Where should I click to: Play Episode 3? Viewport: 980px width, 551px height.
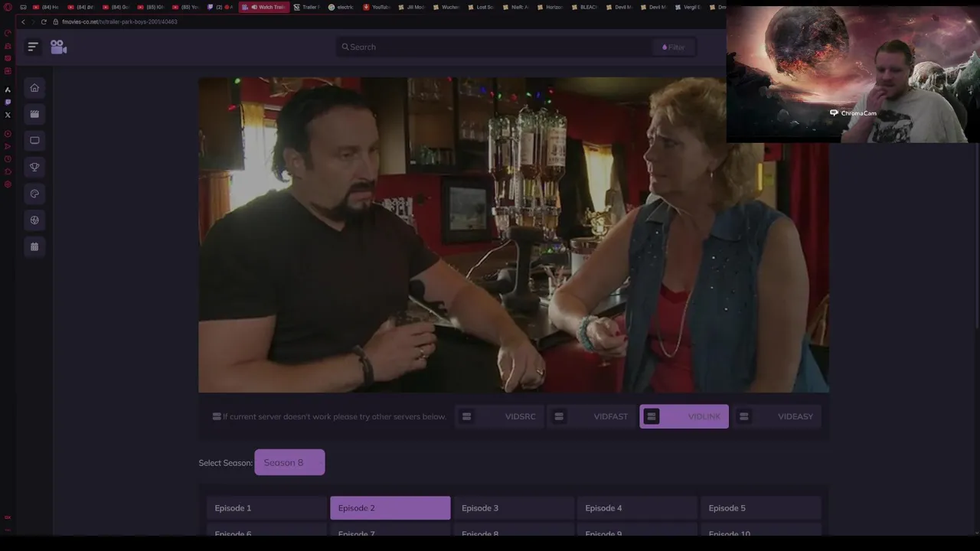pos(514,508)
